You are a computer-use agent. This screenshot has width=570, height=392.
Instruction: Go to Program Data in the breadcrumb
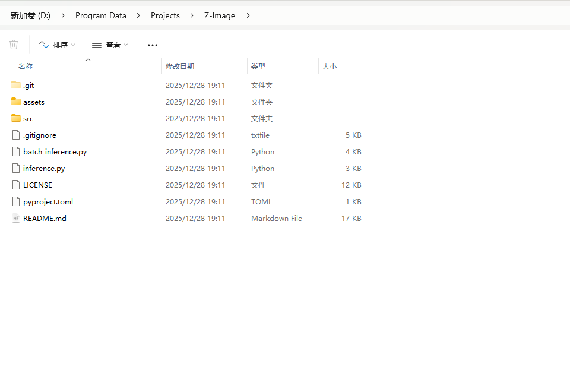101,15
